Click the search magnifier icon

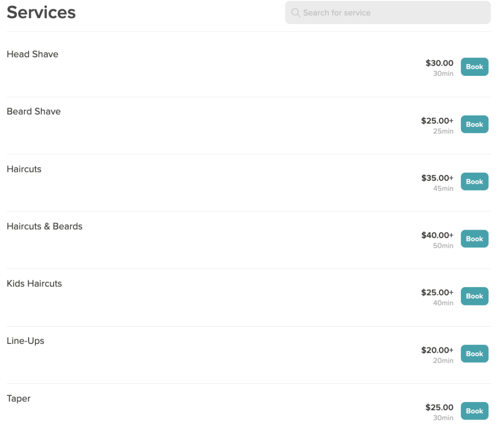pos(295,12)
